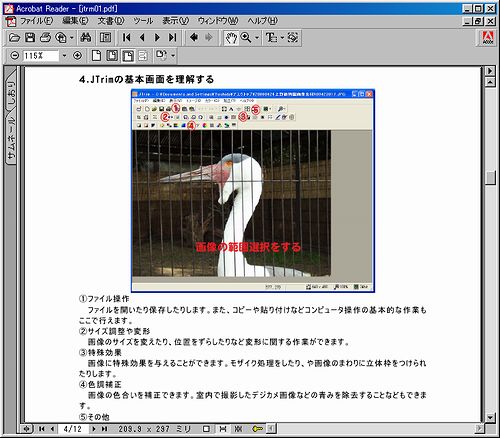Select Continuous Facing layout in status bar
Viewport: 500px width, 438px height.
click(x=238, y=429)
